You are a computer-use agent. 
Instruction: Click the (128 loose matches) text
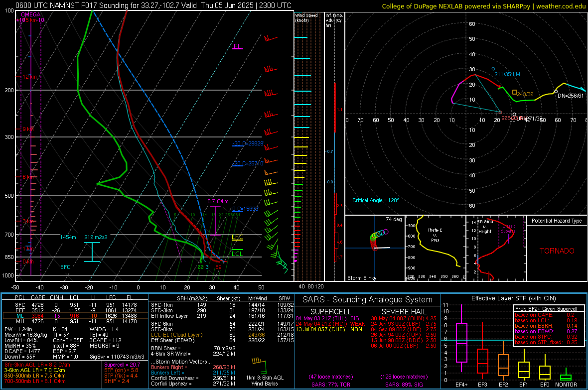point(404,377)
